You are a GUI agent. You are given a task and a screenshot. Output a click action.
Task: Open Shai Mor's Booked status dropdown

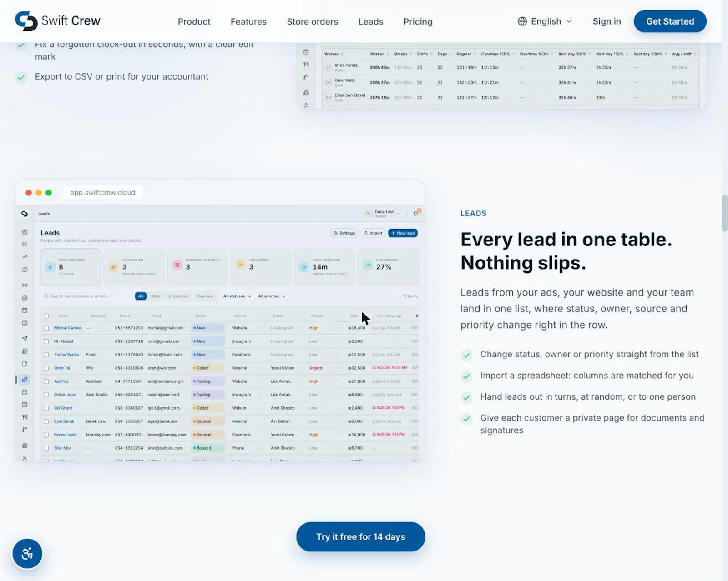pyautogui.click(x=208, y=448)
